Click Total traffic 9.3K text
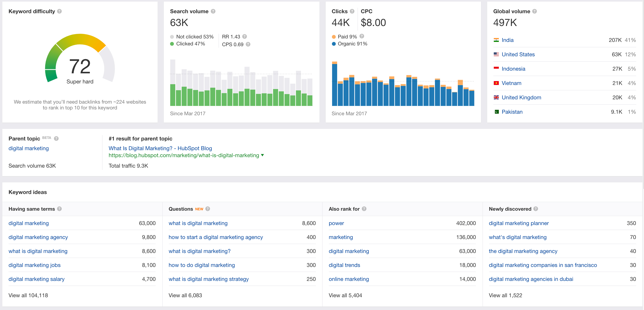Screen dimensions: 644x310 coord(128,166)
